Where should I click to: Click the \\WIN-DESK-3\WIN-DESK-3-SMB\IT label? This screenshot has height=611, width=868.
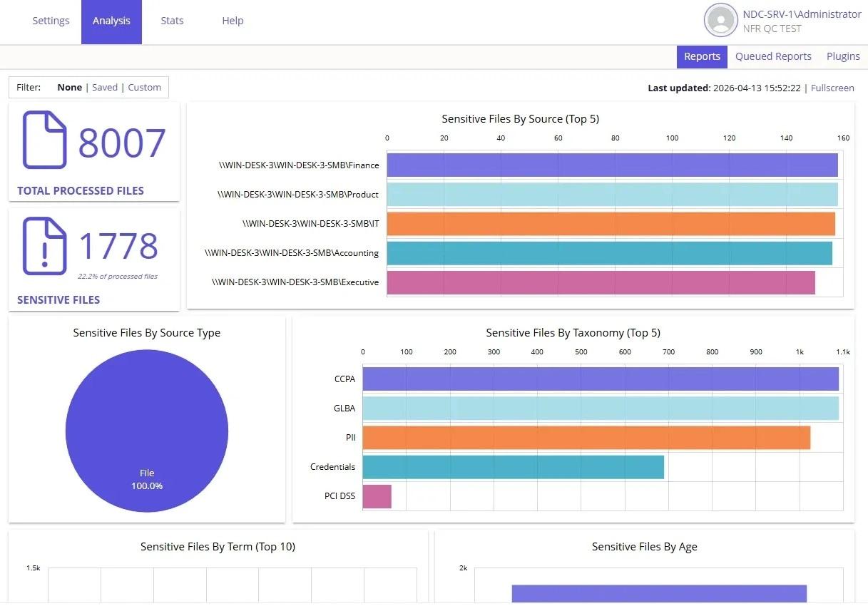coord(311,224)
